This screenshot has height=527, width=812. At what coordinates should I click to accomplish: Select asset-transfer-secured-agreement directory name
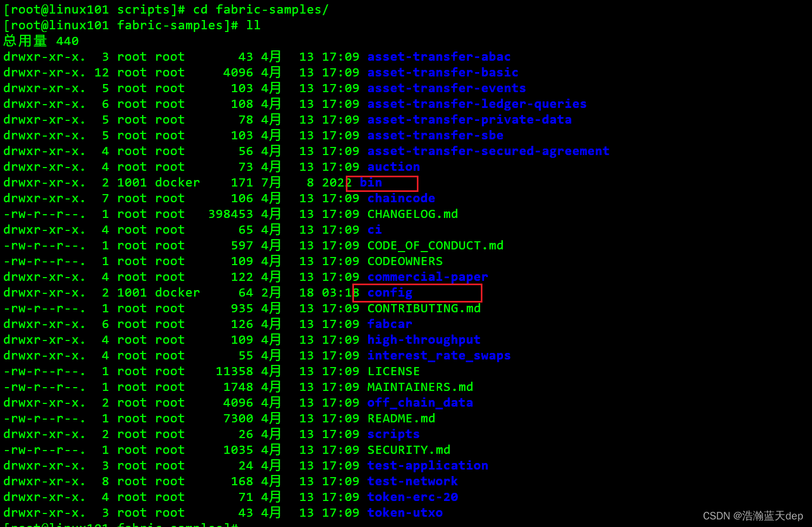488,151
